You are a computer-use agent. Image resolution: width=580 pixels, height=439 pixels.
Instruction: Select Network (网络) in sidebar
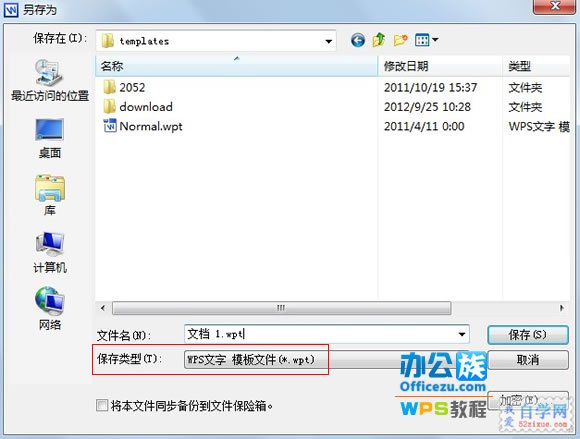click(x=50, y=309)
